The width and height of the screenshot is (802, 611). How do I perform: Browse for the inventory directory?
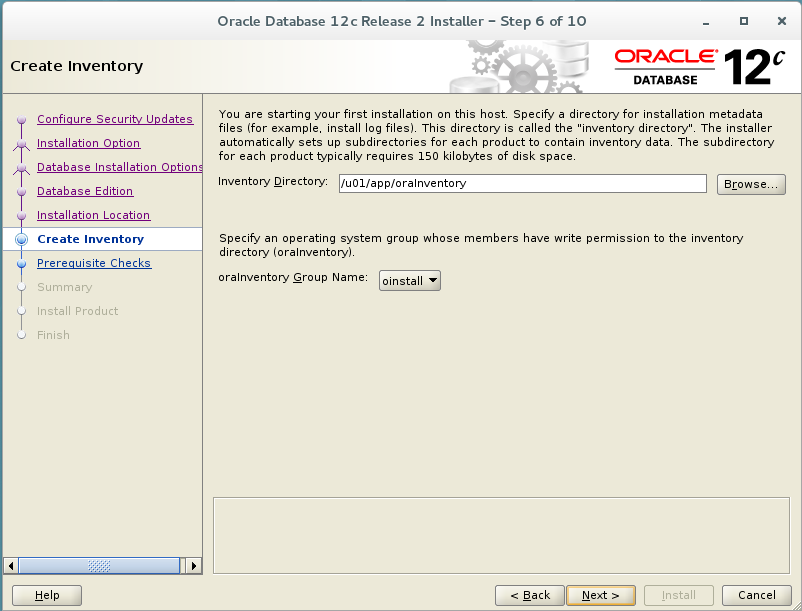(751, 185)
